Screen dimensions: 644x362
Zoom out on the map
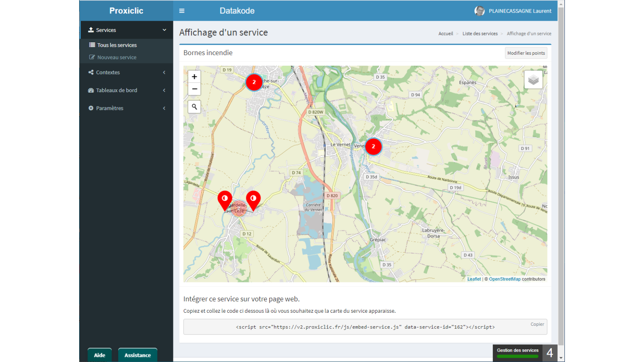coord(194,89)
